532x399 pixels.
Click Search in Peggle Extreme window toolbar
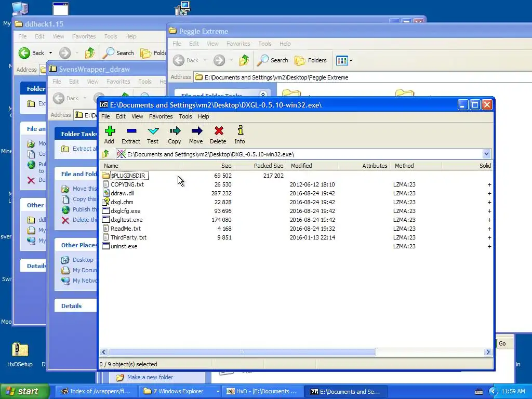(273, 60)
